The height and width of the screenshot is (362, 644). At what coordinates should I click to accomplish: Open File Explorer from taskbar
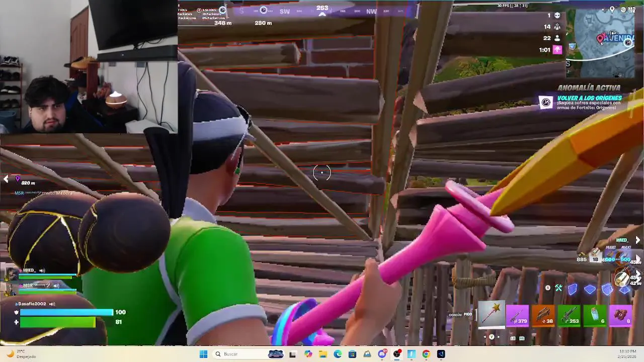coord(323,354)
